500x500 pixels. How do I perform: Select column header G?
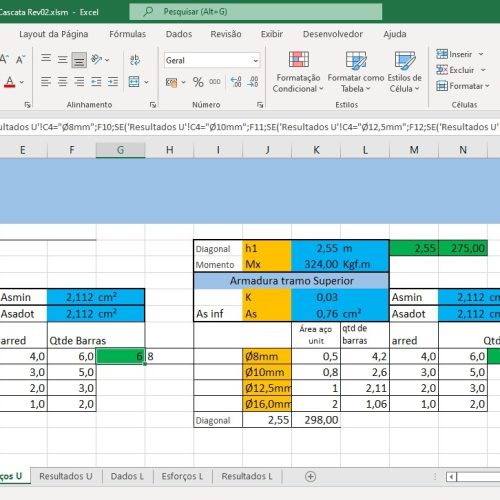pyautogui.click(x=121, y=150)
